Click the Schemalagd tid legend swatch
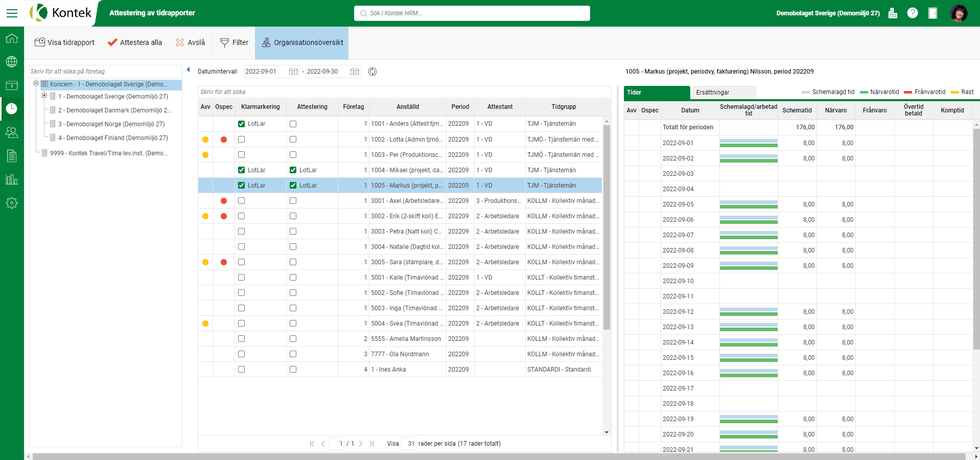The image size is (980, 460). click(806, 93)
